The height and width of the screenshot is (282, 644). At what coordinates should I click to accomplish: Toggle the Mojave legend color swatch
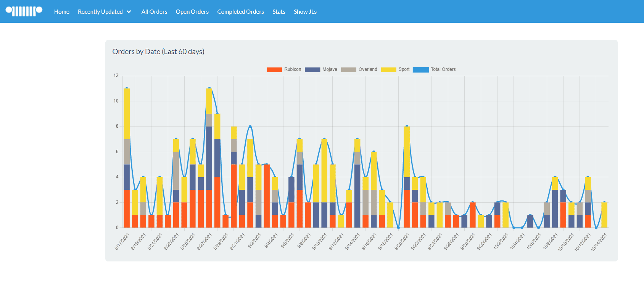[312, 70]
